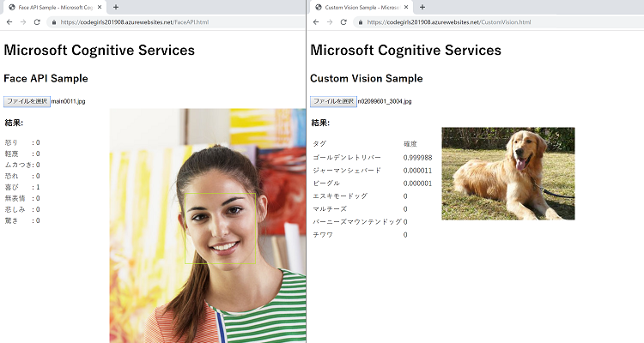644x343 pixels.
Task: Go forward in the Custom Vision Sample window
Action: 330,22
